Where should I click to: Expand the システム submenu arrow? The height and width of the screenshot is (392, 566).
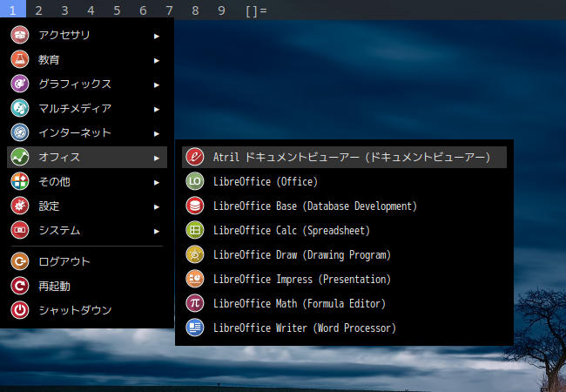pos(156,232)
